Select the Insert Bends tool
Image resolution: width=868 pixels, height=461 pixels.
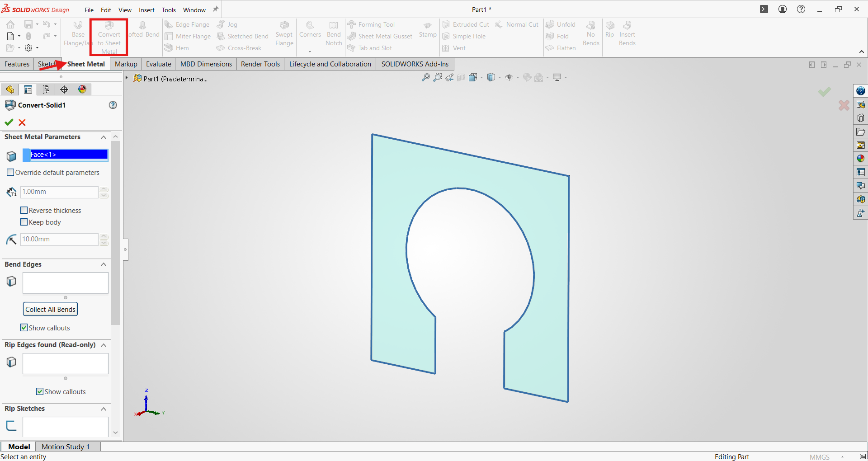coord(627,33)
